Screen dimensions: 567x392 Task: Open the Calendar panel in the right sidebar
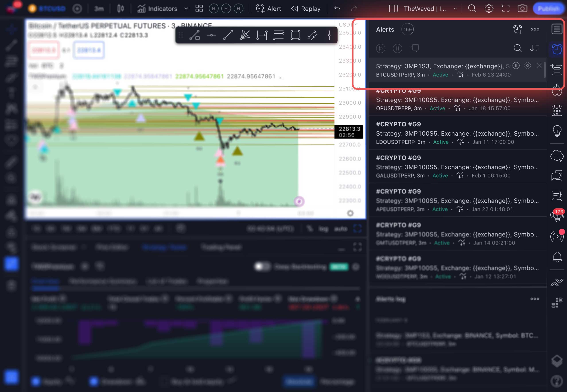557,110
